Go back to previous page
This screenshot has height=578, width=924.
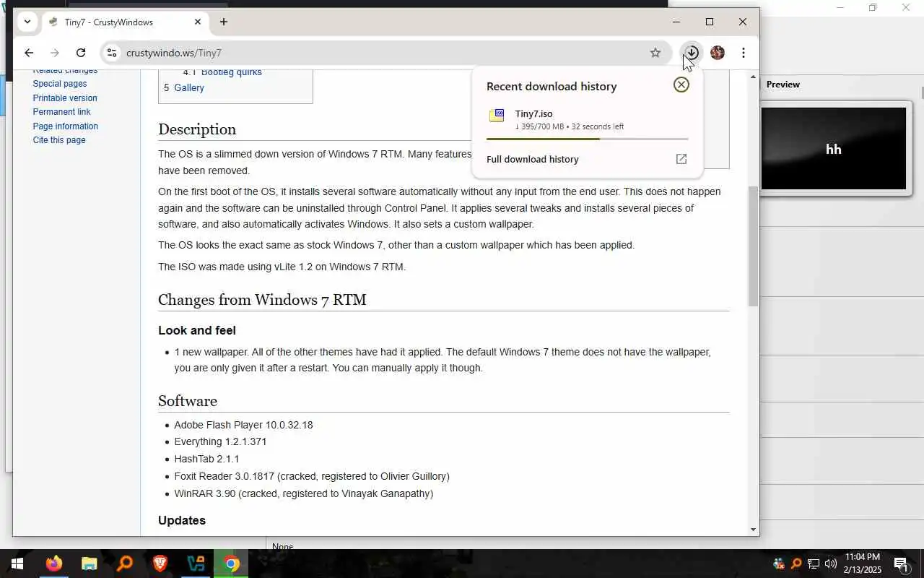coord(29,53)
